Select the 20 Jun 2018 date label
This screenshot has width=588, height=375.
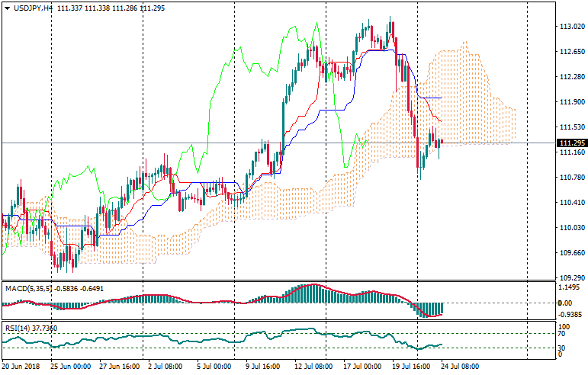click(23, 367)
